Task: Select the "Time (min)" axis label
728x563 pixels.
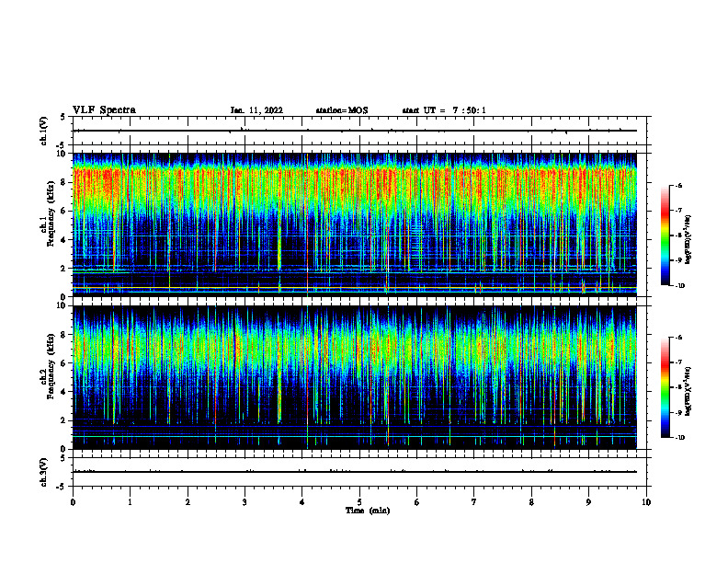Action: [368, 511]
